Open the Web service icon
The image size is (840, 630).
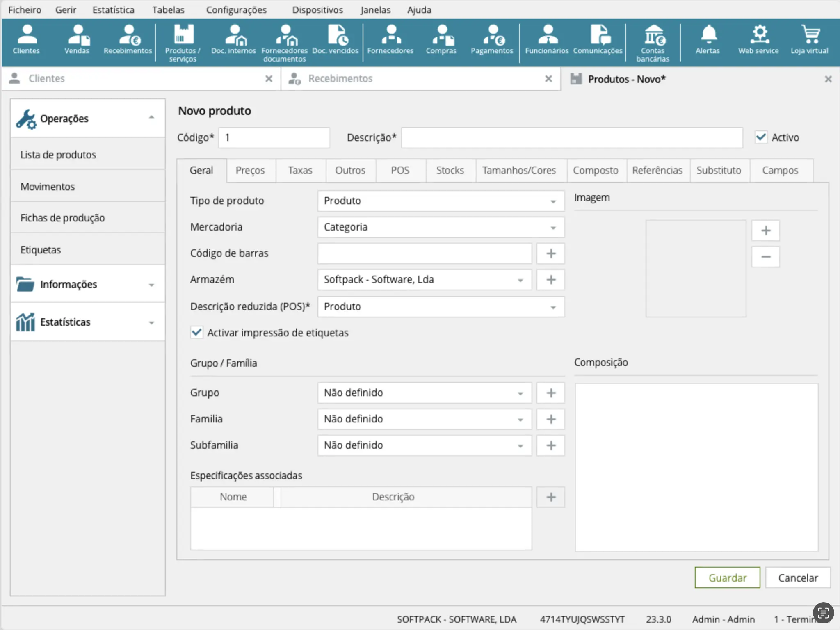(x=759, y=40)
